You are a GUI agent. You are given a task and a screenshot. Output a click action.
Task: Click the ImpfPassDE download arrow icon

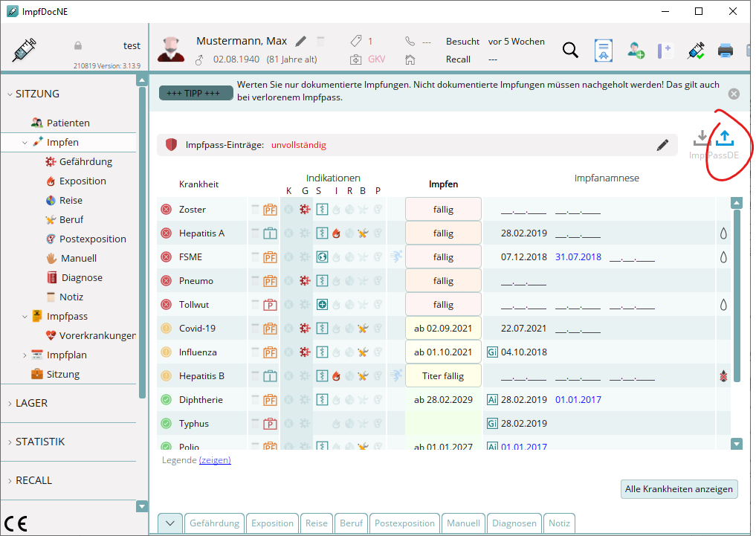[x=702, y=138]
